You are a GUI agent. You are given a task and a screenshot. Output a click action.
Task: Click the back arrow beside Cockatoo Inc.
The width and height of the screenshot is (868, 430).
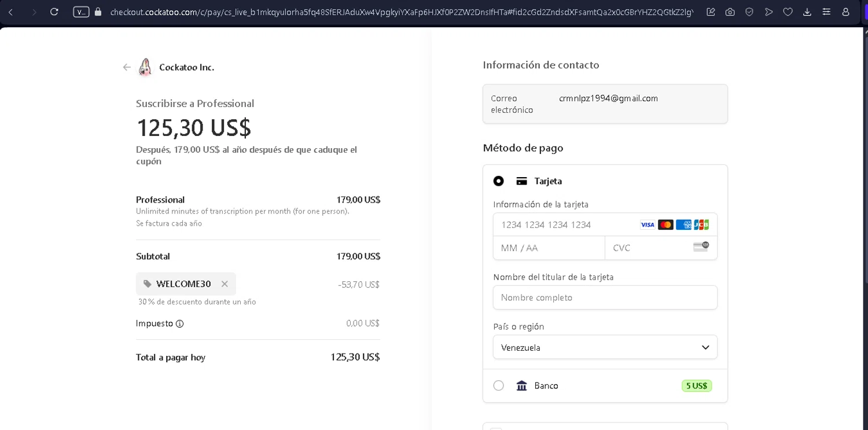coord(127,67)
